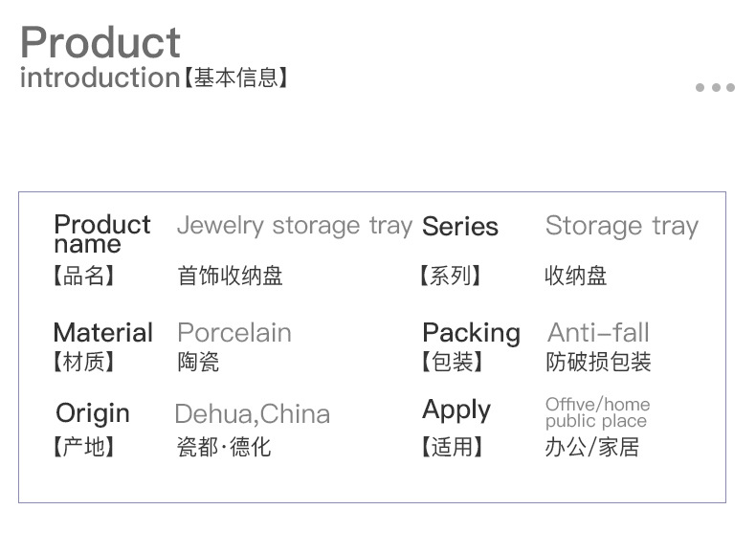
Task: Click the 办公/家居 usage text
Action: click(591, 447)
